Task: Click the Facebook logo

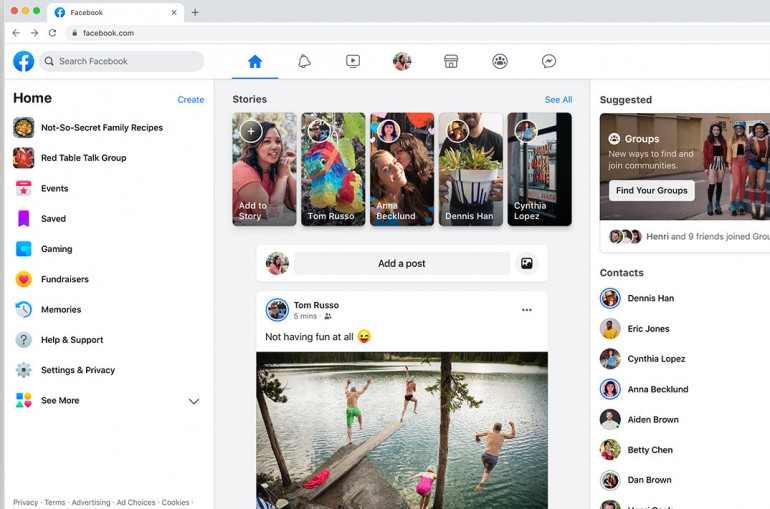Action: [x=23, y=61]
